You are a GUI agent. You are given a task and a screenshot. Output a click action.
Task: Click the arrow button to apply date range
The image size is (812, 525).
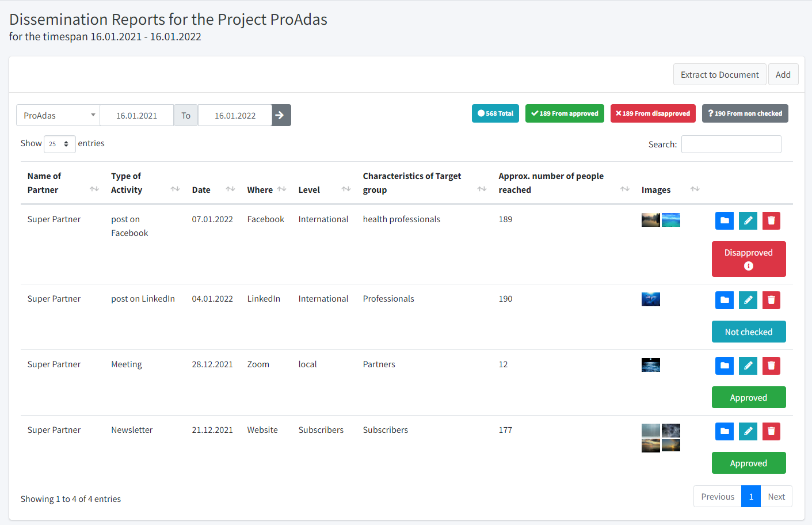281,115
